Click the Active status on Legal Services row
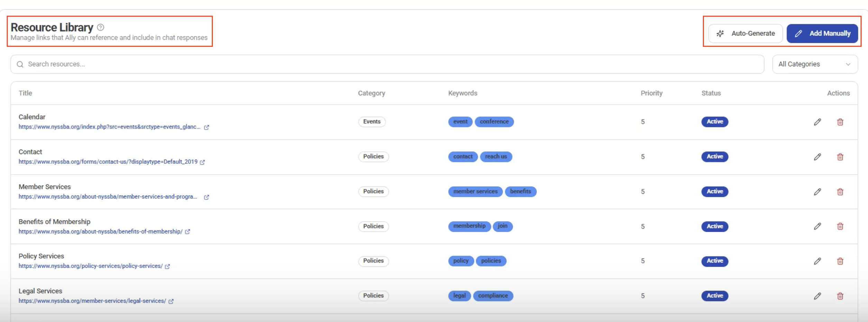This screenshot has height=322, width=868. (x=714, y=296)
